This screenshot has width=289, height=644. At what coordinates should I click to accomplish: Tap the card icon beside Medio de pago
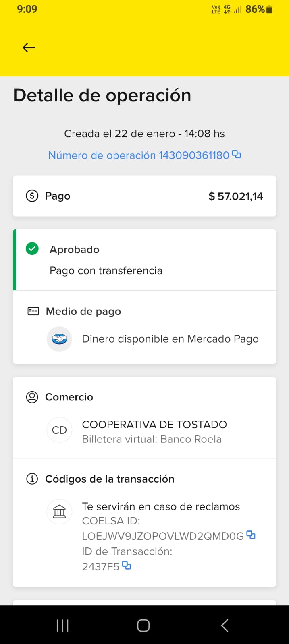[33, 311]
